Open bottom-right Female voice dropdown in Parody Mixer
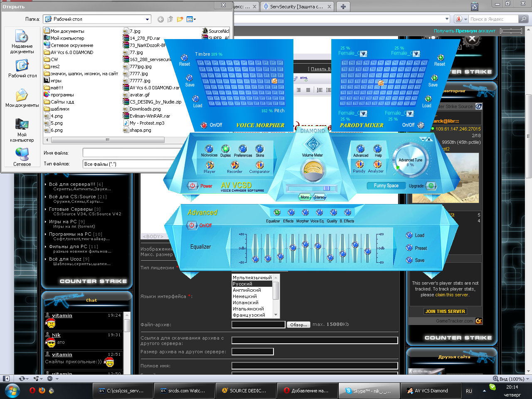 tap(410, 113)
